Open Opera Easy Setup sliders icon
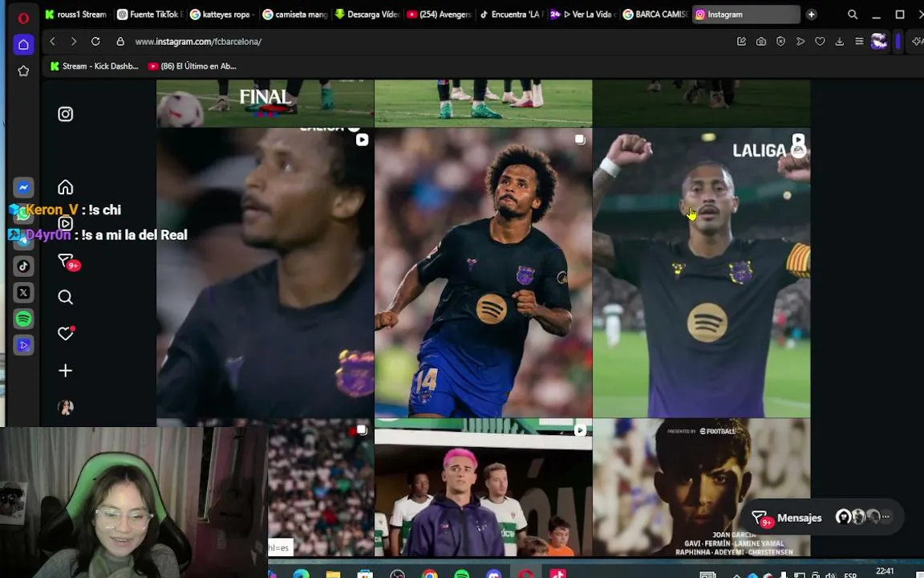Viewport: 924px width, 578px height. tap(859, 41)
